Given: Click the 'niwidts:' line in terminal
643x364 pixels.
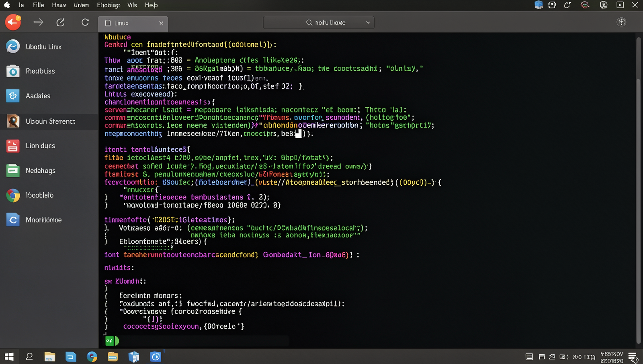Looking at the screenshot, I should click(x=119, y=268).
